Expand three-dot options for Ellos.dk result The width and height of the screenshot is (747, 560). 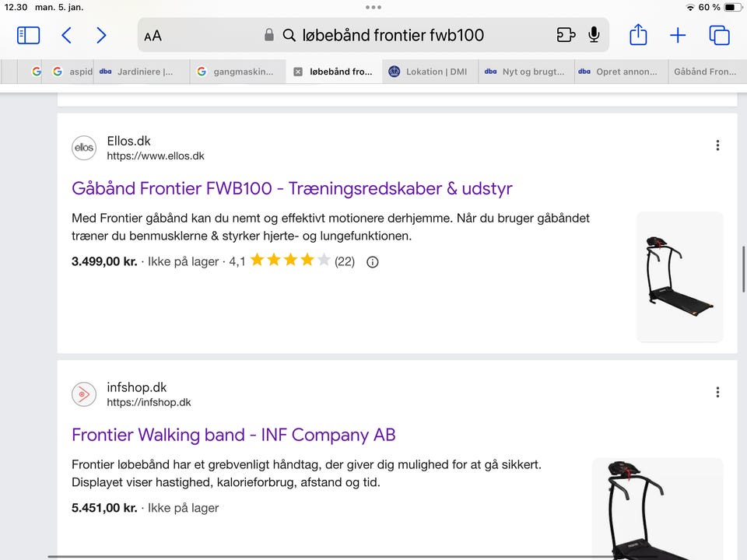(717, 145)
